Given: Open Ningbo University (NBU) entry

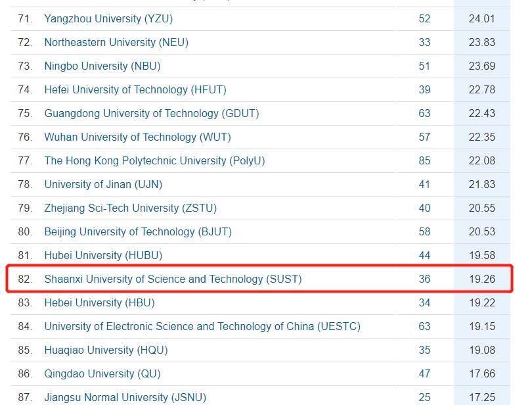Looking at the screenshot, I should tap(102, 66).
